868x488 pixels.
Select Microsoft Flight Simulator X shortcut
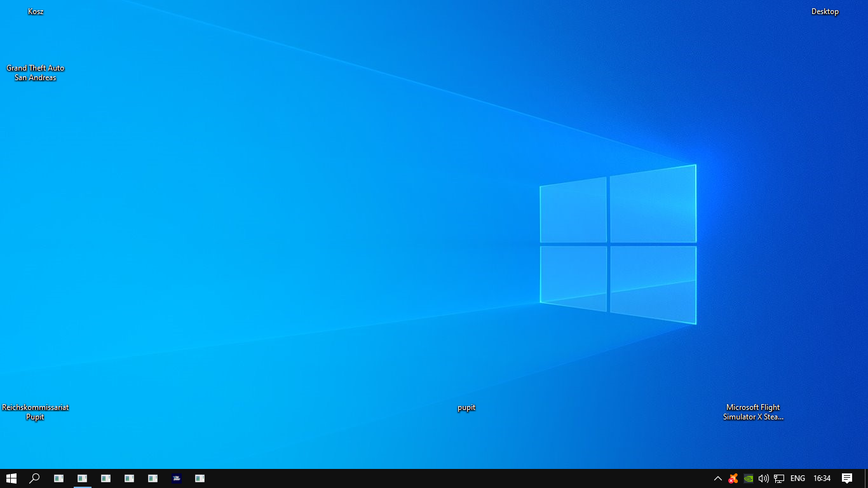pos(753,412)
